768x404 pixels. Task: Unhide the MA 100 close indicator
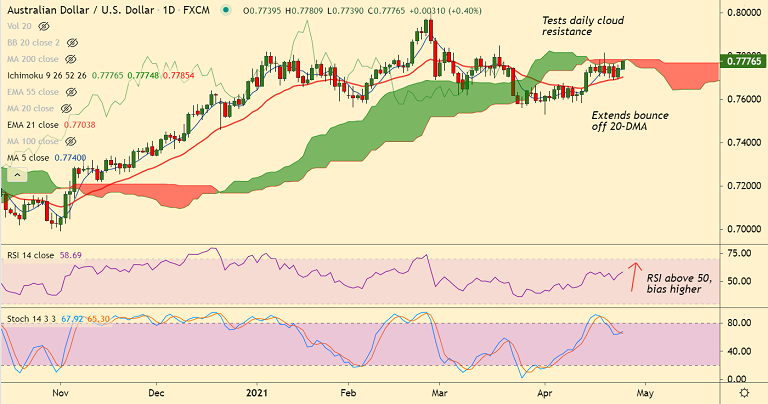click(x=71, y=142)
